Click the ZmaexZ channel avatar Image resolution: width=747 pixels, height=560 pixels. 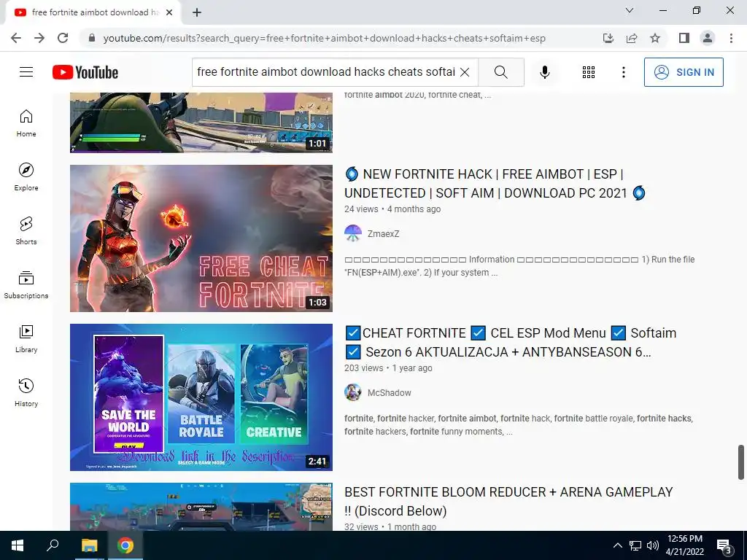[353, 234]
